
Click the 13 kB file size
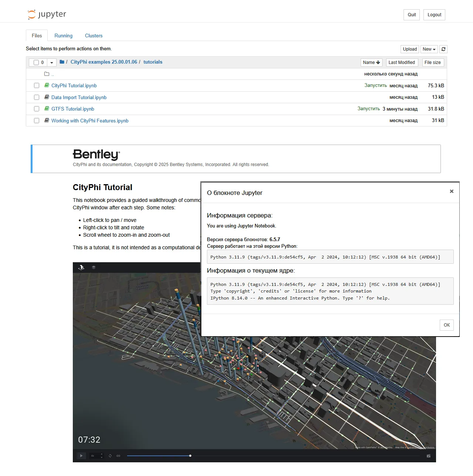[438, 97]
